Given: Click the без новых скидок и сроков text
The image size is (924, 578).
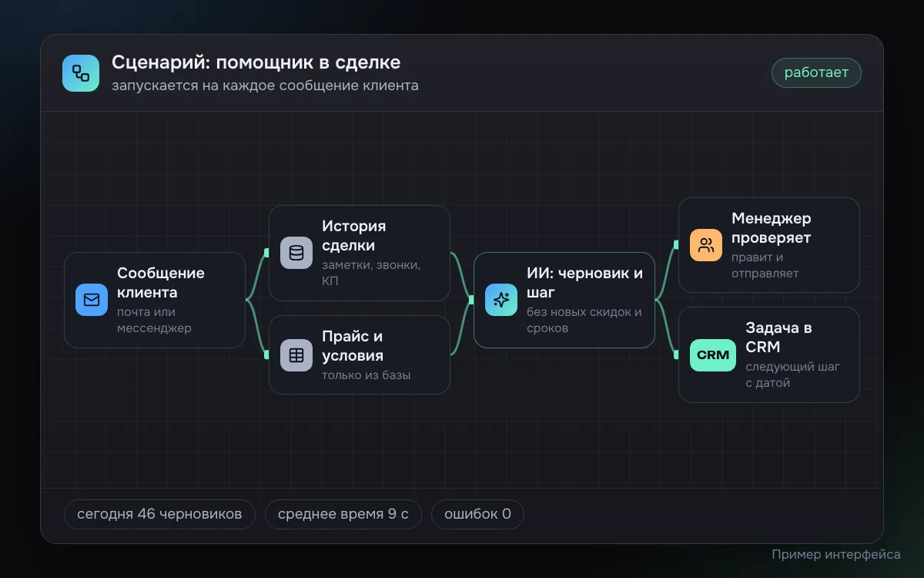Looking at the screenshot, I should click(x=584, y=320).
